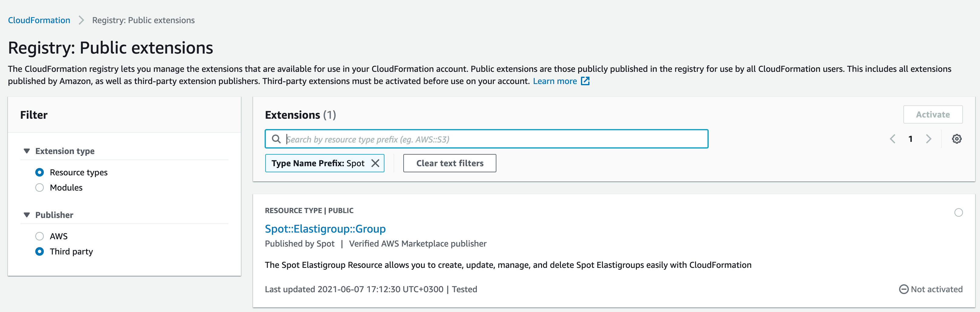The height and width of the screenshot is (312, 980).
Task: Click the external link icon beside Learn more
Action: click(585, 81)
